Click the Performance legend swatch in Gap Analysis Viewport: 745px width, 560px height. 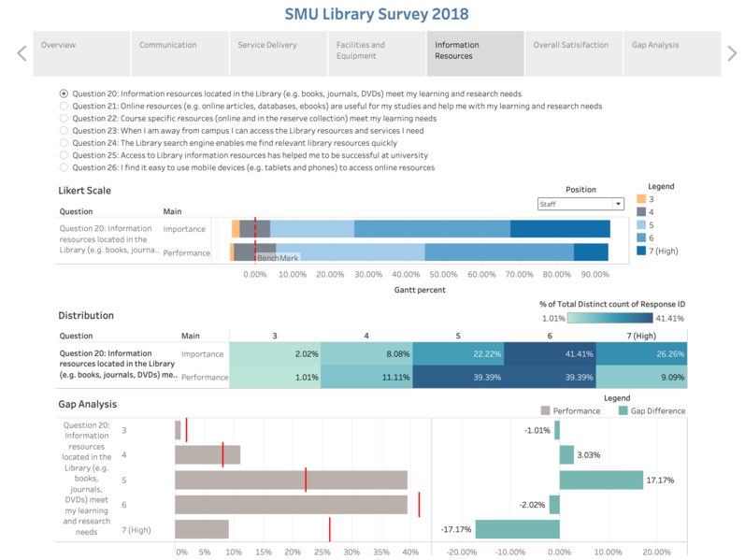(x=545, y=410)
